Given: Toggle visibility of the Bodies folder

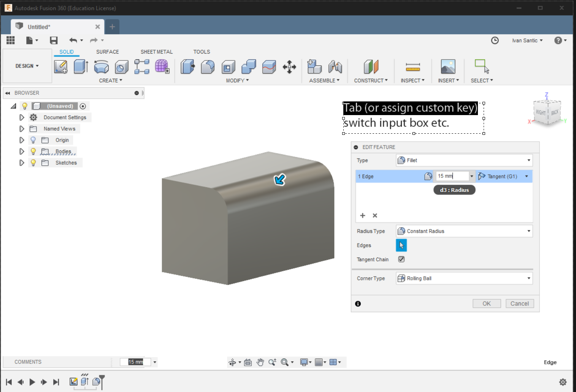Looking at the screenshot, I should [x=33, y=151].
